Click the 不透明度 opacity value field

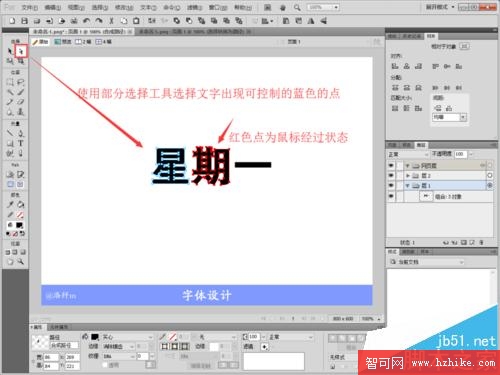pos(460,154)
